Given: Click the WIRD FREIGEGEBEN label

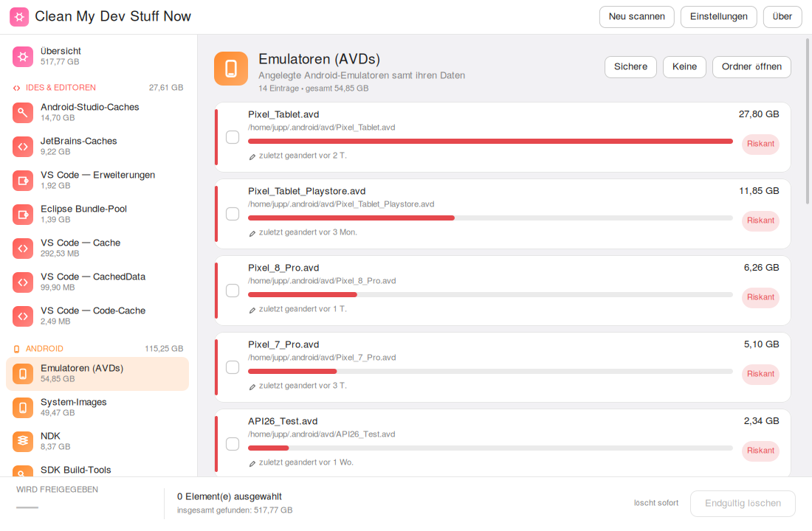Looking at the screenshot, I should tap(57, 490).
